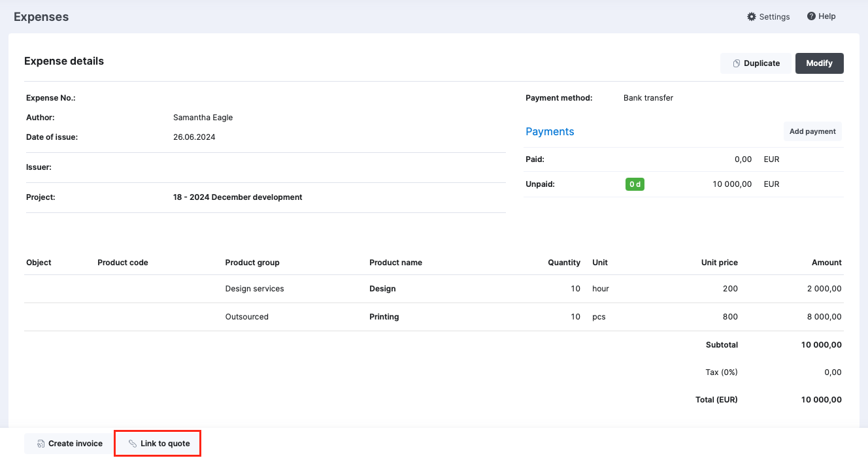Click the Product name Design cell

pyautogui.click(x=382, y=289)
